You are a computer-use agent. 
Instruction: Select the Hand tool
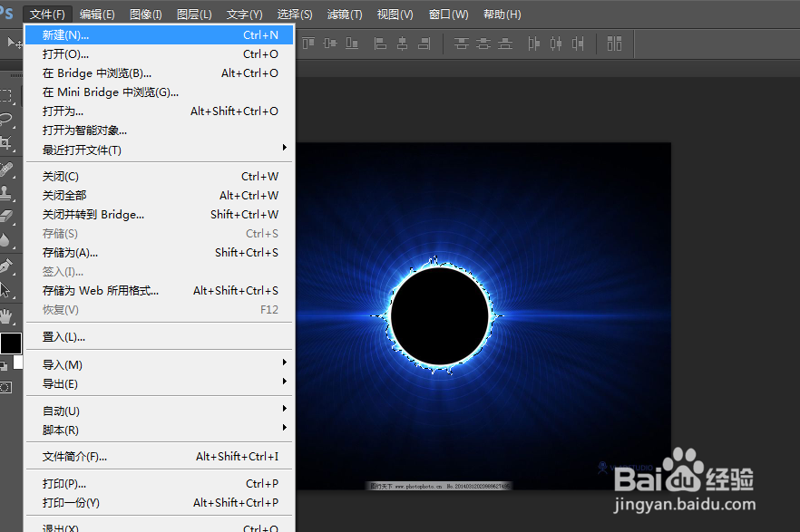(x=6, y=316)
